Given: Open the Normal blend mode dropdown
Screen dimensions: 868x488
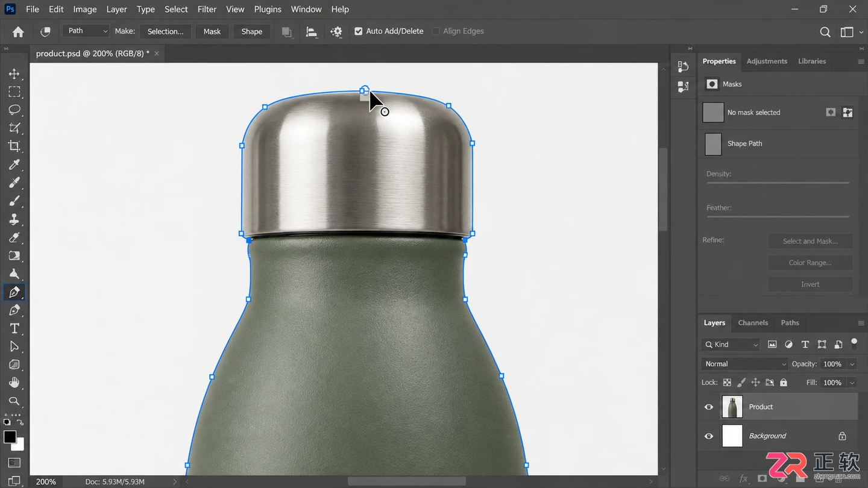Looking at the screenshot, I should [x=745, y=364].
